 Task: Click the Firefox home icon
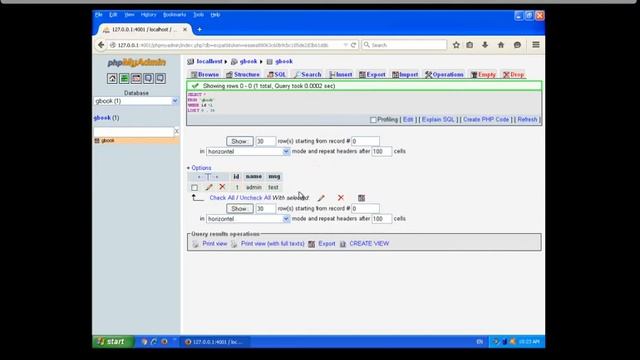coord(501,45)
